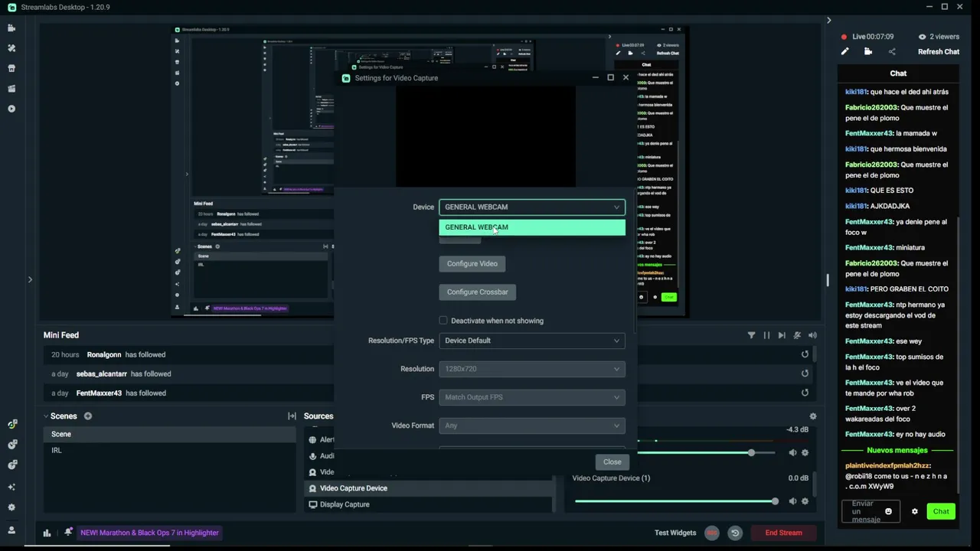Open the Recordings play icon in sidebar

tap(11, 109)
